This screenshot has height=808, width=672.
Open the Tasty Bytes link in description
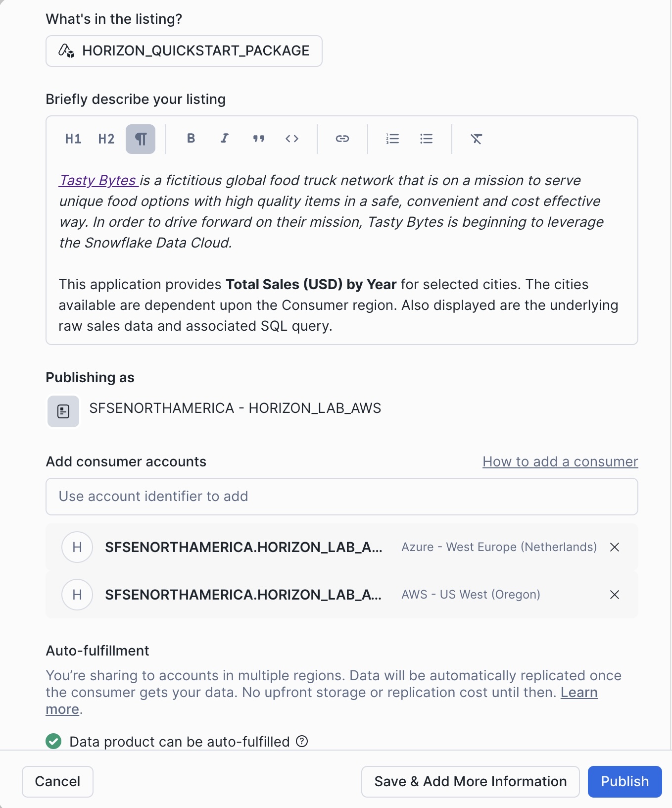[x=98, y=180]
